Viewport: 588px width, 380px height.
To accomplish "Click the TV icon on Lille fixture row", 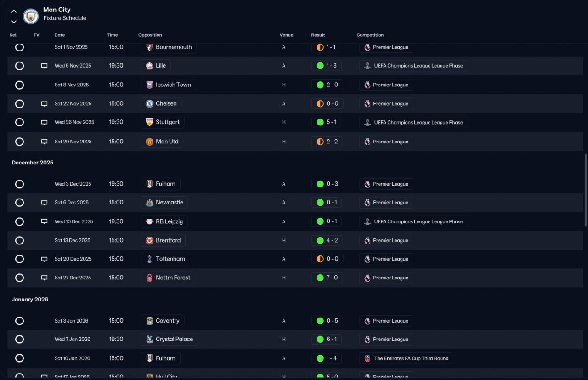I will click(x=44, y=66).
